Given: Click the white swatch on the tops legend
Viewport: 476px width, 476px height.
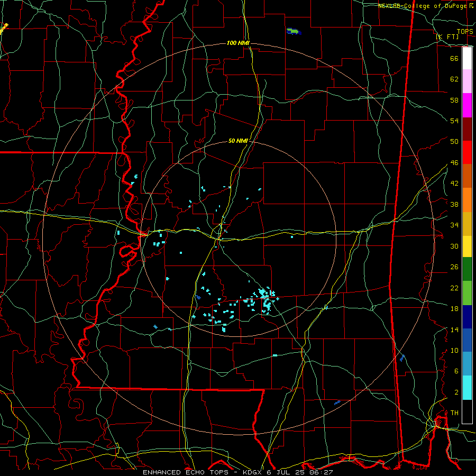Looking at the screenshot, I should (x=467, y=58).
